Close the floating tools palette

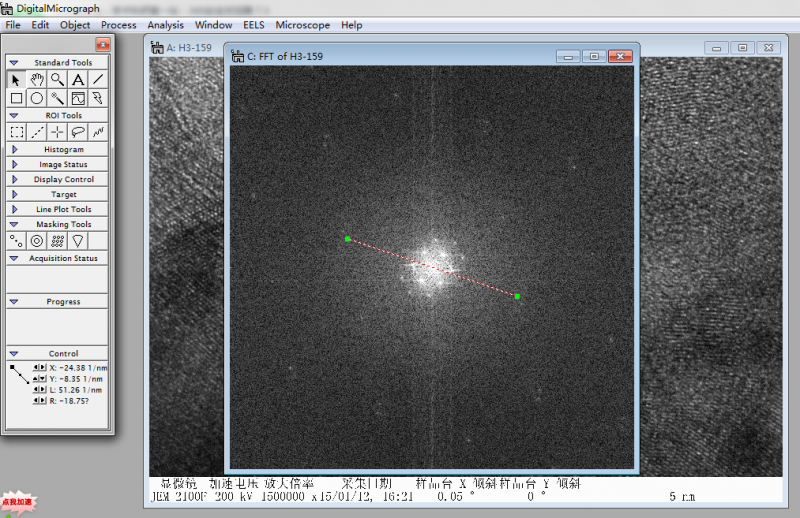click(103, 45)
